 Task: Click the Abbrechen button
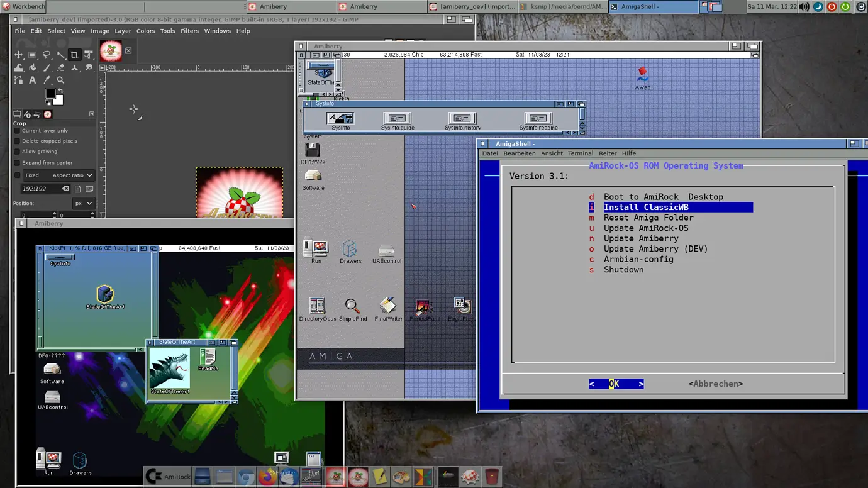(715, 384)
